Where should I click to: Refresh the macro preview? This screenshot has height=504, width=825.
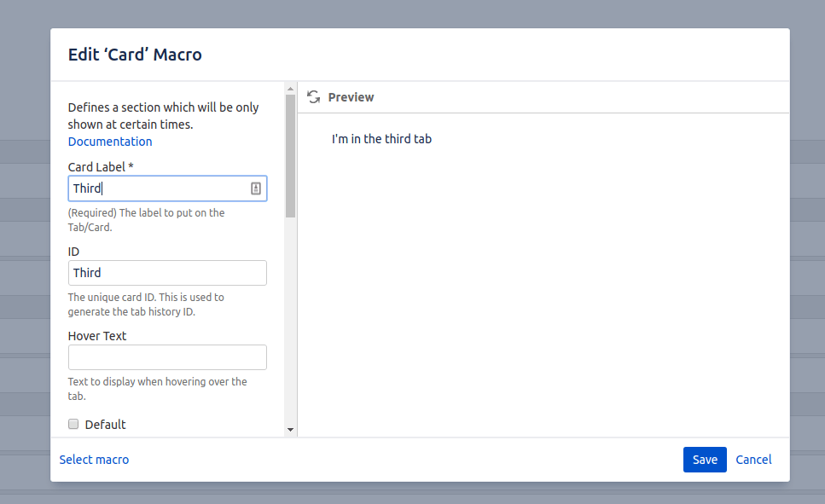(x=314, y=96)
